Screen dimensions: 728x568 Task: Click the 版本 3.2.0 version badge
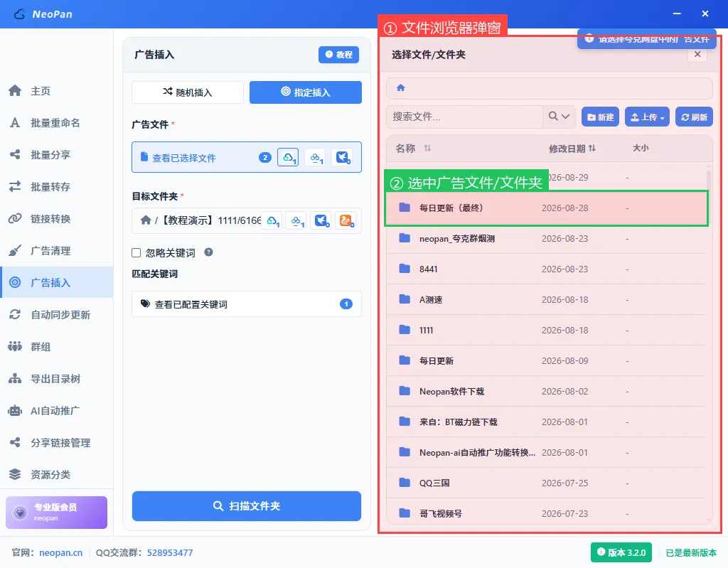pos(621,552)
